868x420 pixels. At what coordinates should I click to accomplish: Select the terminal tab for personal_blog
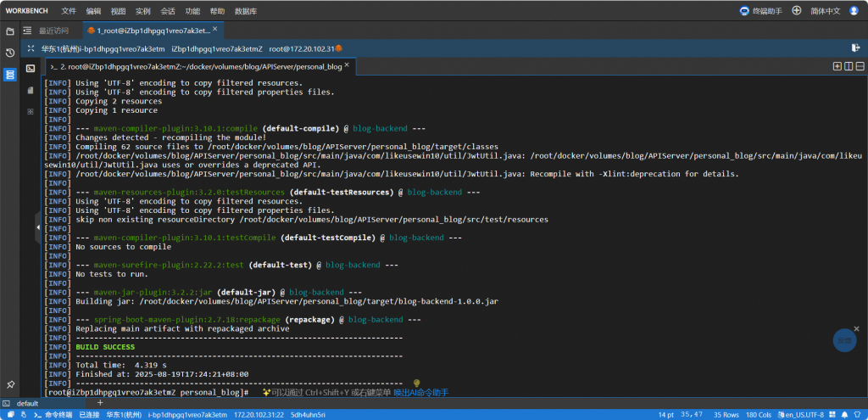195,66
